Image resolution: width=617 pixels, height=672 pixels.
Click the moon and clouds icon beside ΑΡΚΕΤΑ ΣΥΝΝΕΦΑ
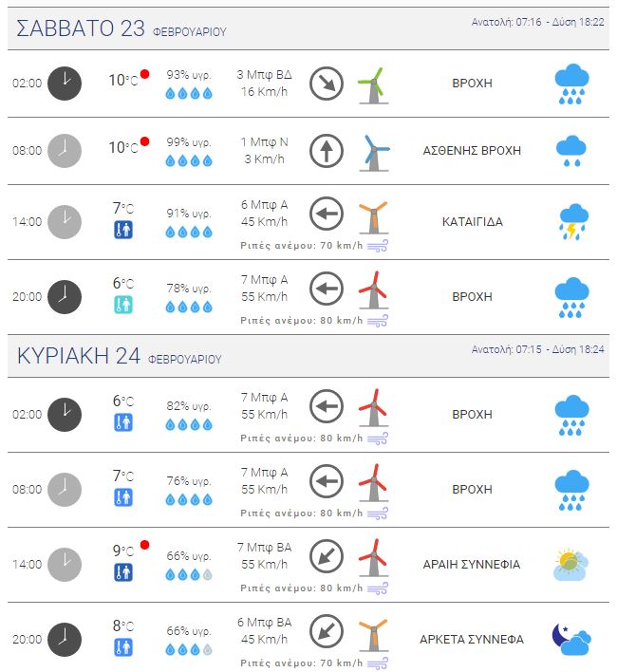[571, 639]
